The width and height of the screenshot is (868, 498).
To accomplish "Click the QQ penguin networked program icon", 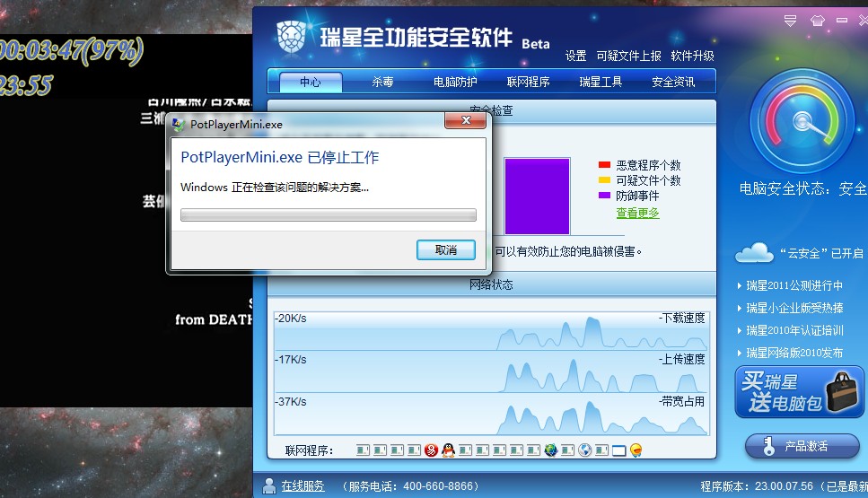I will coord(448,450).
